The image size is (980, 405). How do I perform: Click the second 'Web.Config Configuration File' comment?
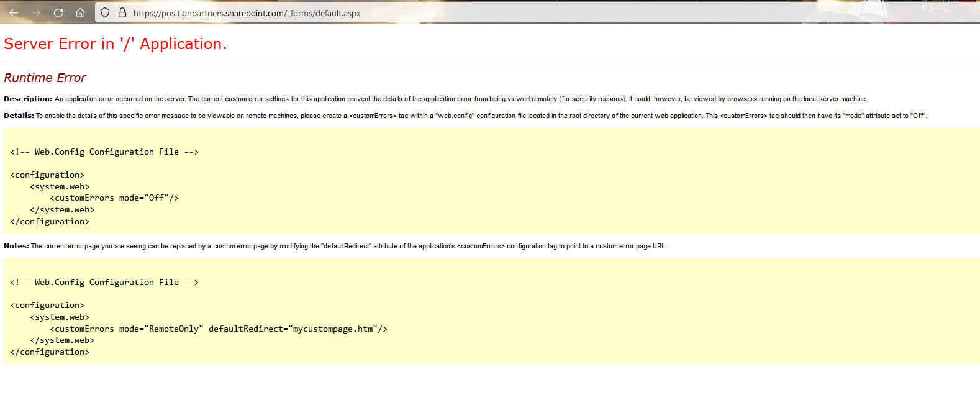point(104,282)
